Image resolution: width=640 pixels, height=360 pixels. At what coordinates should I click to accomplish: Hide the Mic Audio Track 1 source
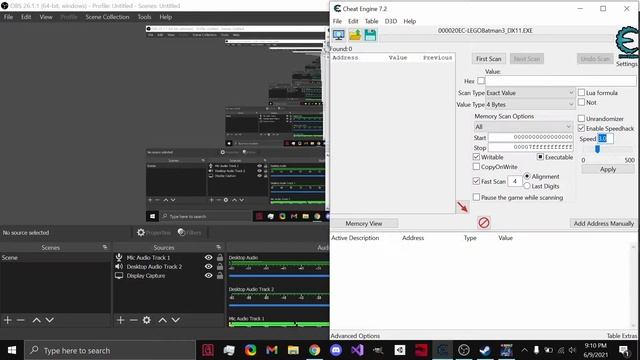(x=209, y=258)
